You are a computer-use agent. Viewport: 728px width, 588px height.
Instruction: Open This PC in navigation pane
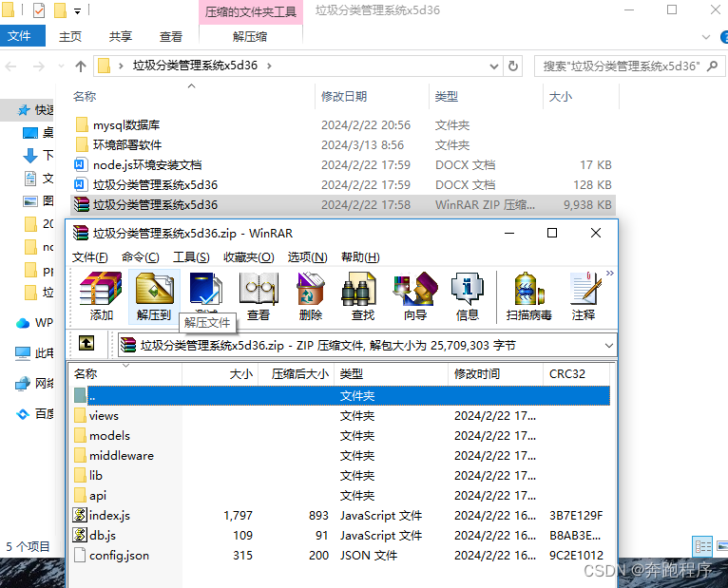[35, 353]
